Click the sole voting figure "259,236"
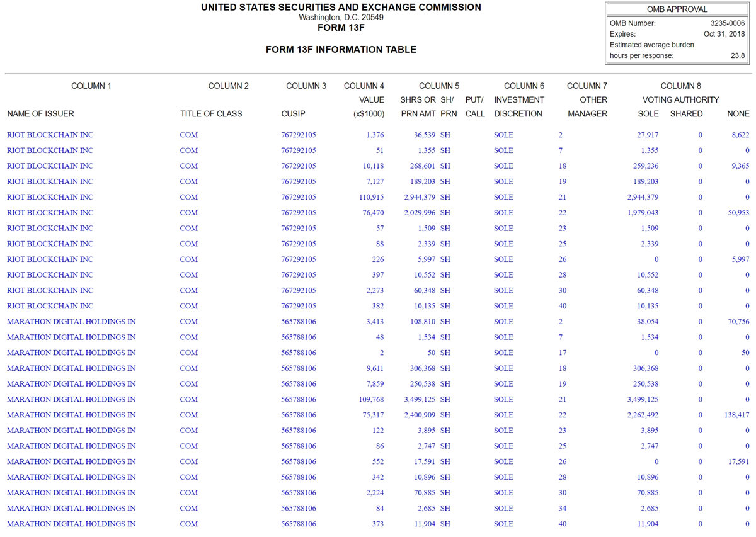 click(x=646, y=166)
